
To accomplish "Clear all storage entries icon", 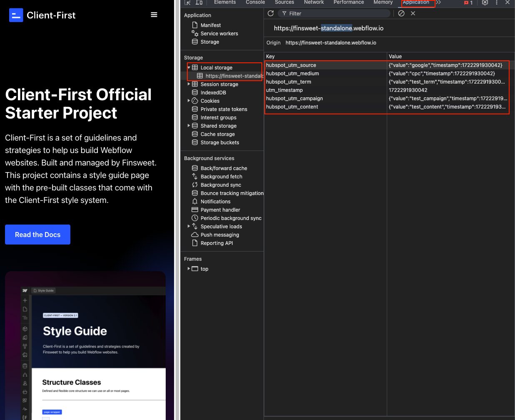I will tap(401, 13).
